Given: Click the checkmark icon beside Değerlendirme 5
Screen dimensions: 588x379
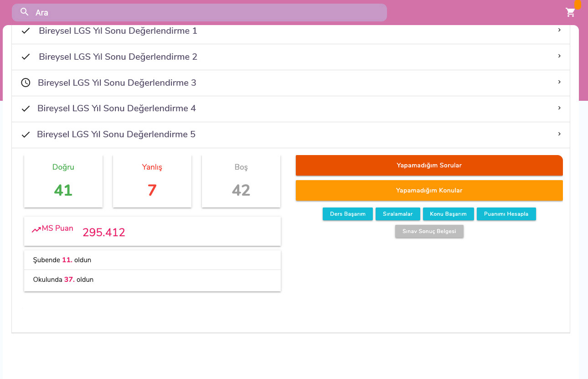Looking at the screenshot, I should click(26, 135).
